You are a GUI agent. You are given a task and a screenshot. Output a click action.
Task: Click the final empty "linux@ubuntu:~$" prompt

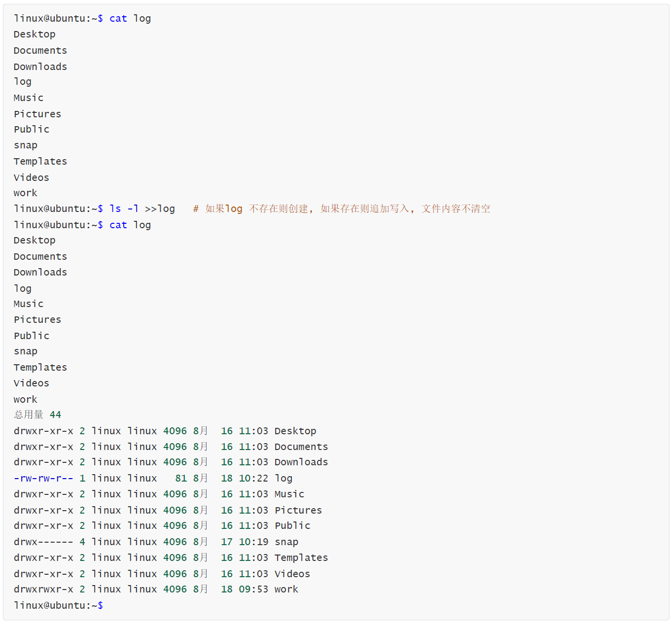[x=58, y=606]
